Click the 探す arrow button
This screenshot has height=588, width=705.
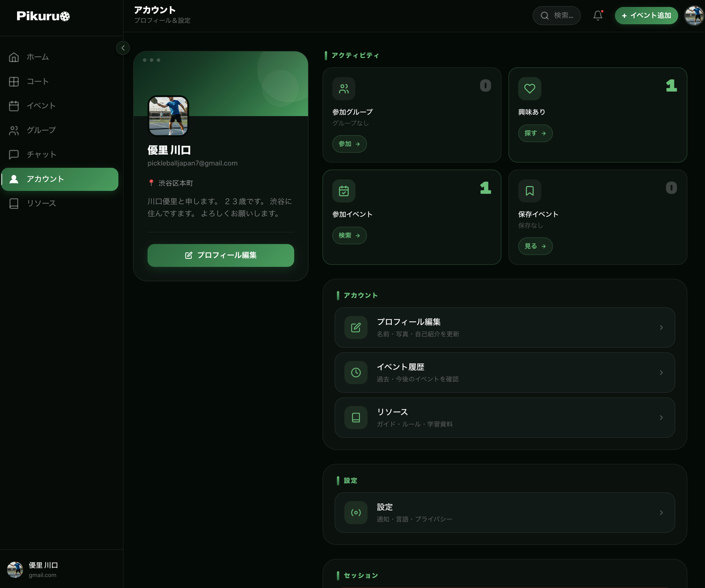pyautogui.click(x=535, y=133)
